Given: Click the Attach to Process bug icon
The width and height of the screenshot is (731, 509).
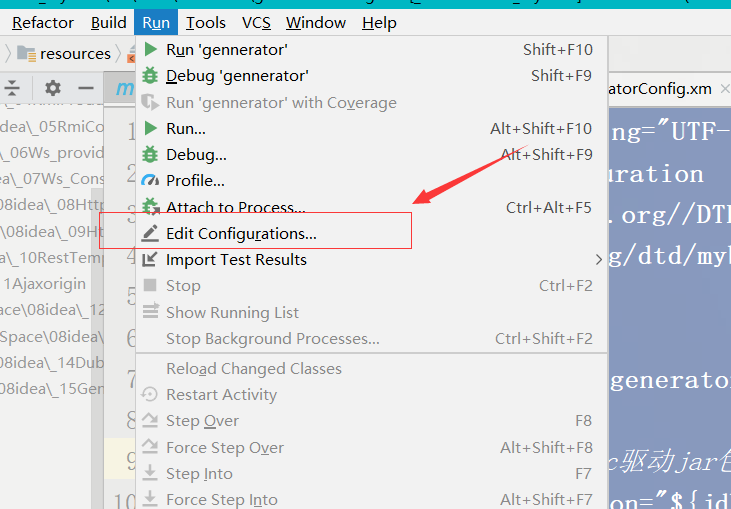Looking at the screenshot, I should tap(150, 206).
